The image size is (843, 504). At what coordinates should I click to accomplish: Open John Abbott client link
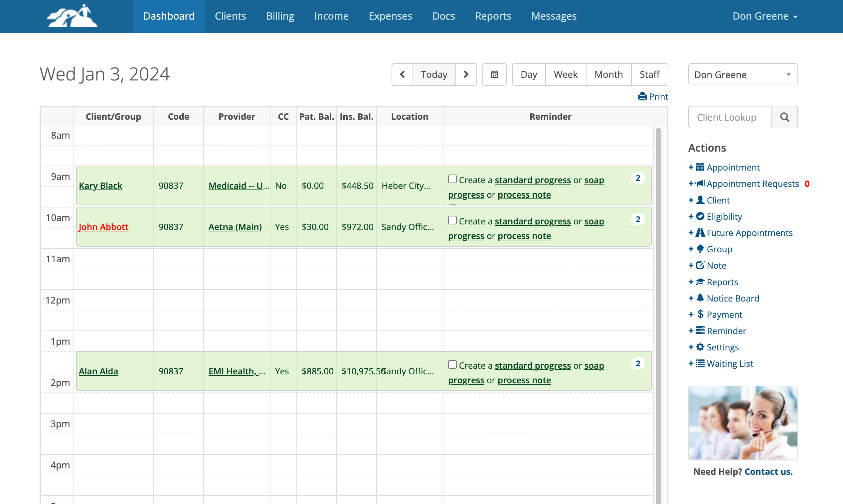[x=103, y=227]
